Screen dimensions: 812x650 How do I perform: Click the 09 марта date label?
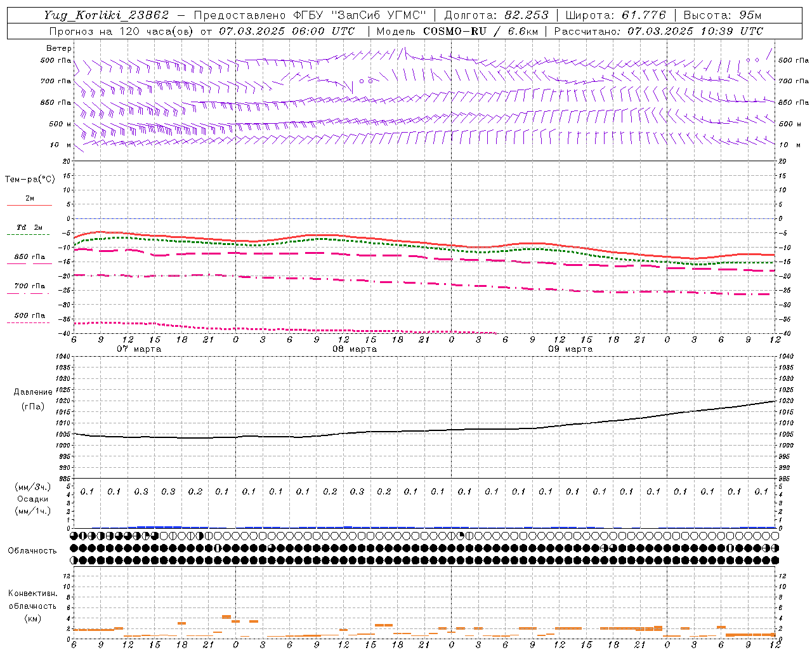[x=570, y=349]
